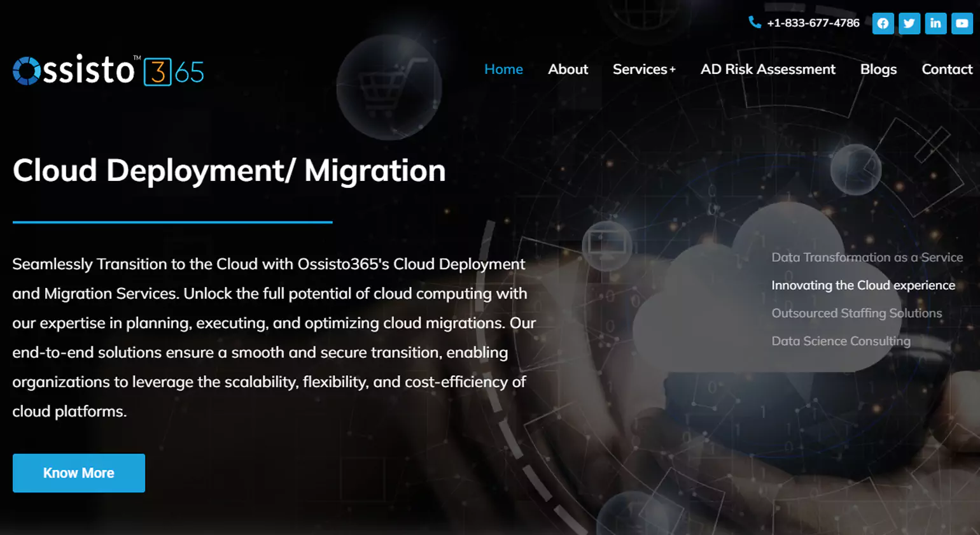Click the phone handset icon
980x535 pixels.
pos(755,22)
